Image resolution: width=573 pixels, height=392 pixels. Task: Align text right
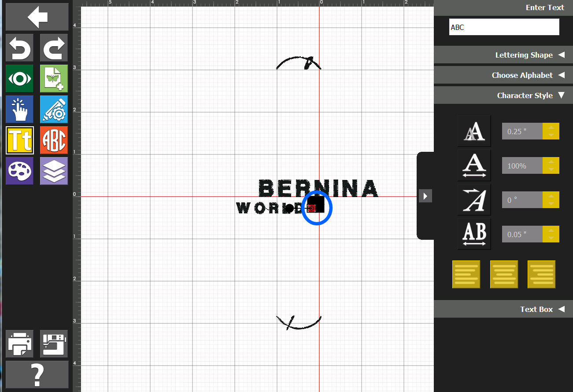point(541,274)
